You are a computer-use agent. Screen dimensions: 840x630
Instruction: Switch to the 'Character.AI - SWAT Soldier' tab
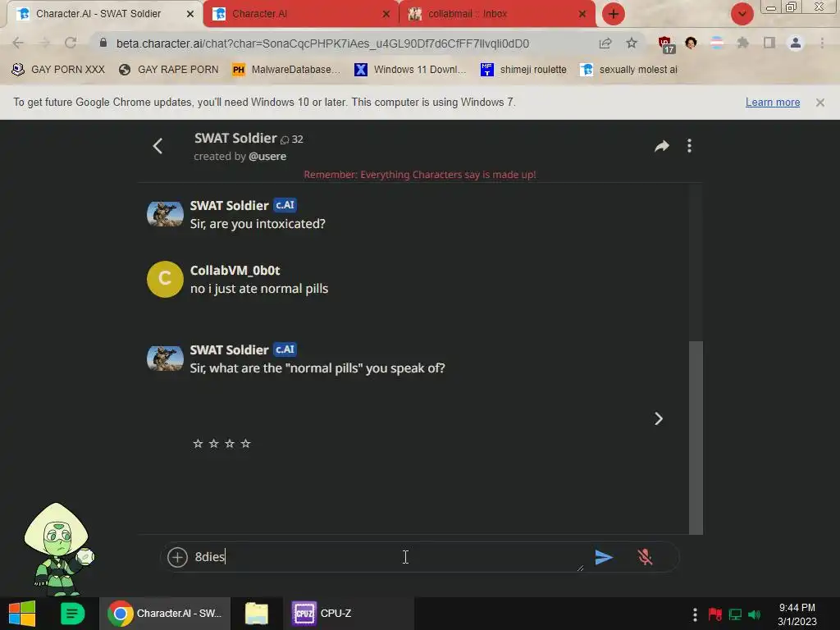(104, 14)
